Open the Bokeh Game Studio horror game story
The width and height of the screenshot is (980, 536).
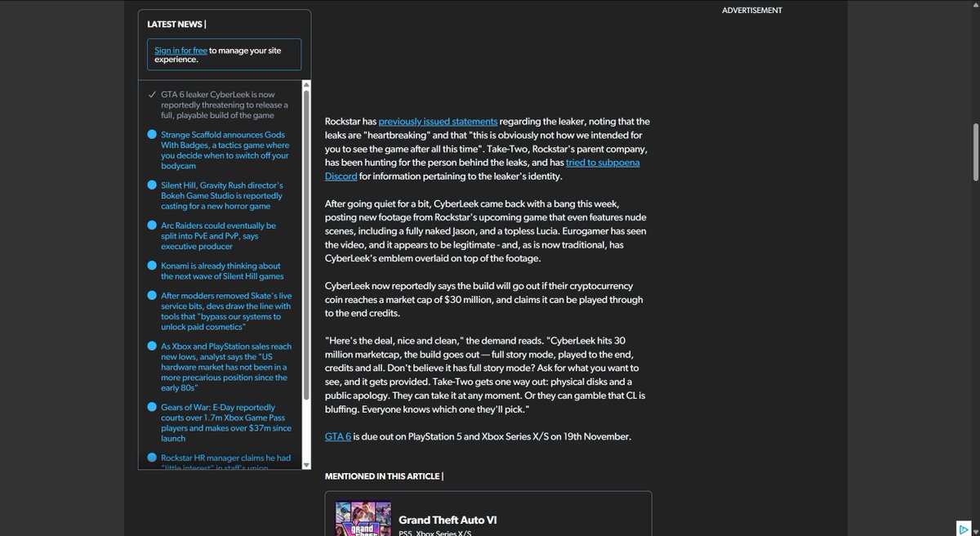tap(222, 195)
